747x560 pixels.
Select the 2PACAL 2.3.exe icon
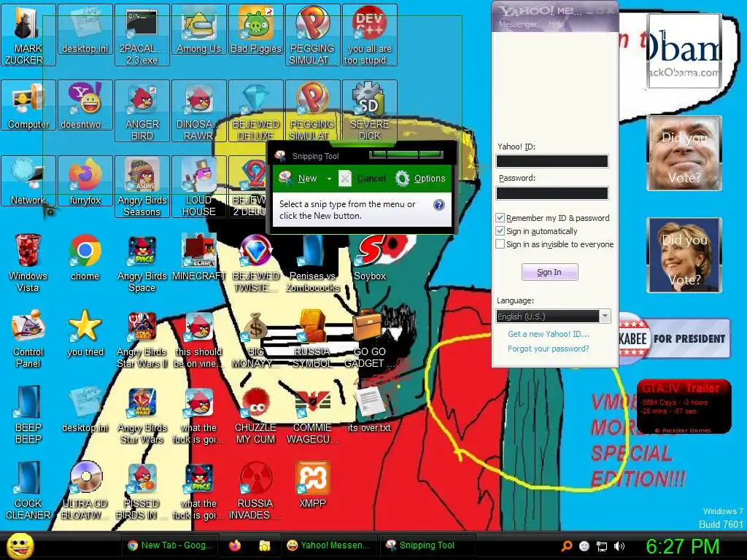(x=142, y=35)
